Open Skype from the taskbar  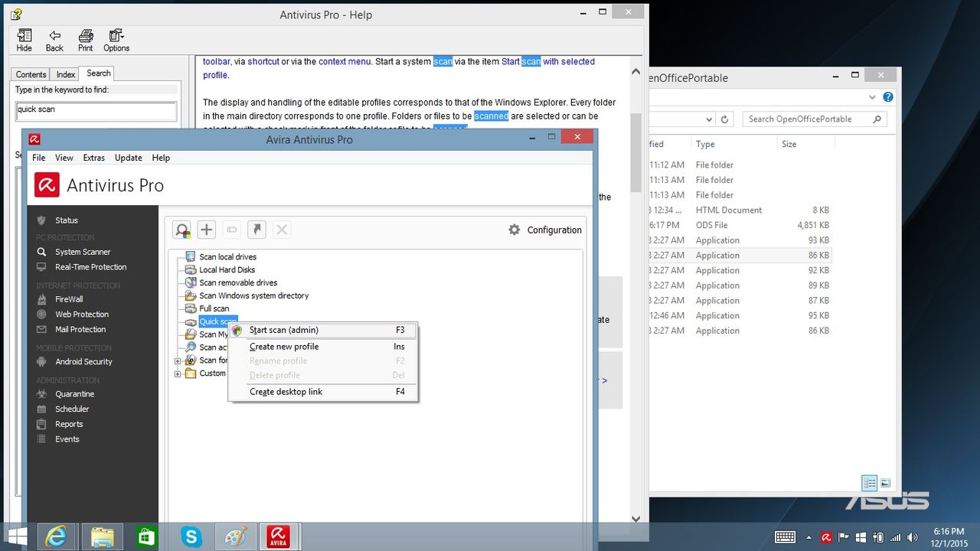[191, 536]
